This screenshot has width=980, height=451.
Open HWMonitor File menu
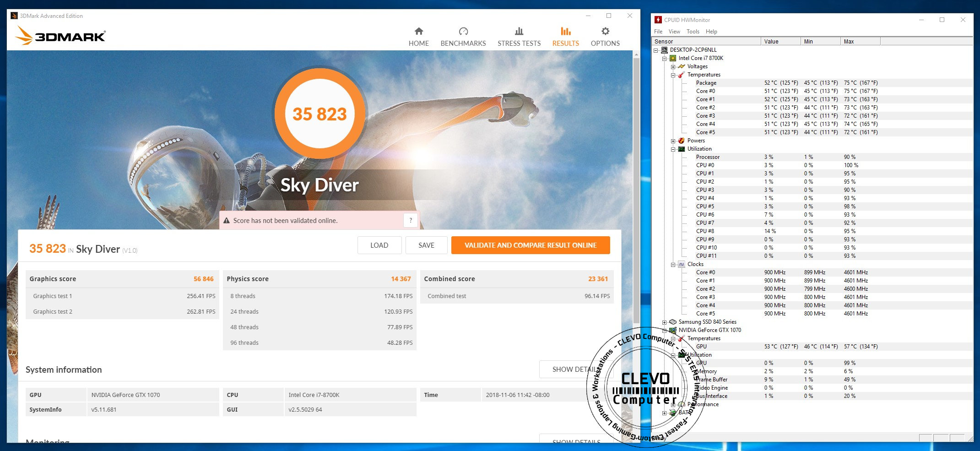(x=658, y=32)
